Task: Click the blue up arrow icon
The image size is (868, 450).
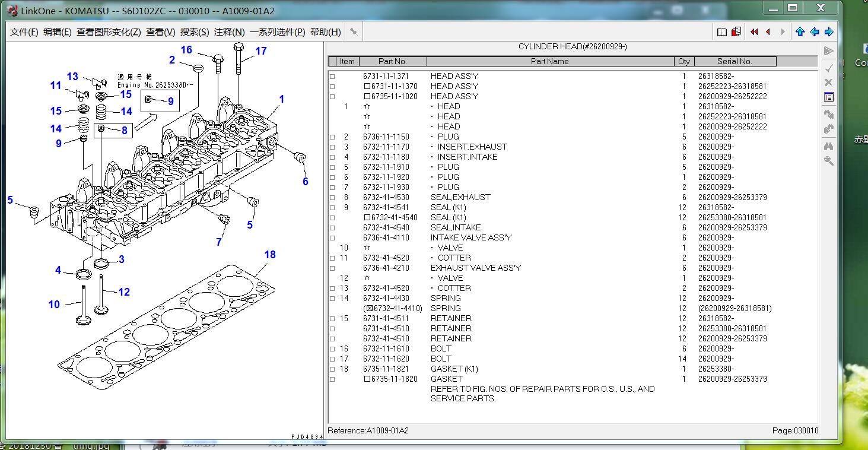Action: pyautogui.click(x=800, y=32)
